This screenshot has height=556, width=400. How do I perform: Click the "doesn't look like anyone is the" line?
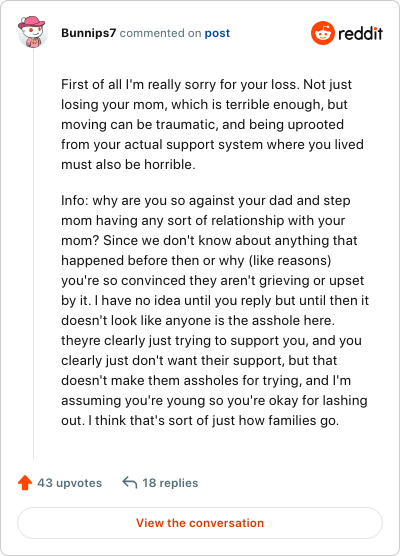[198, 321]
